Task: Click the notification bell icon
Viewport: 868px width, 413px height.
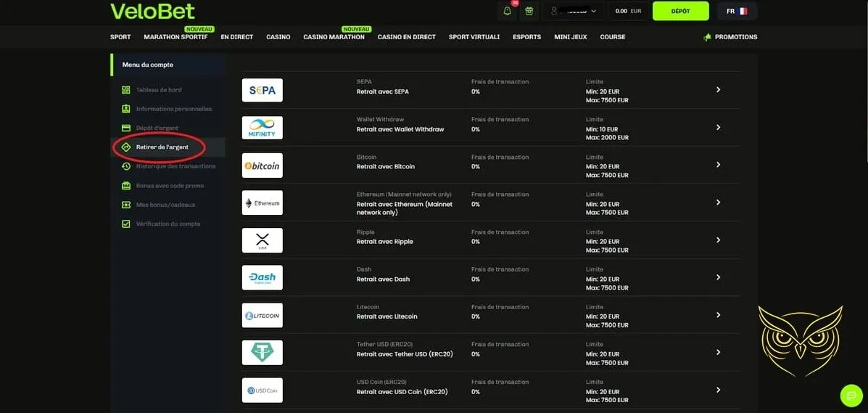Action: (x=508, y=11)
